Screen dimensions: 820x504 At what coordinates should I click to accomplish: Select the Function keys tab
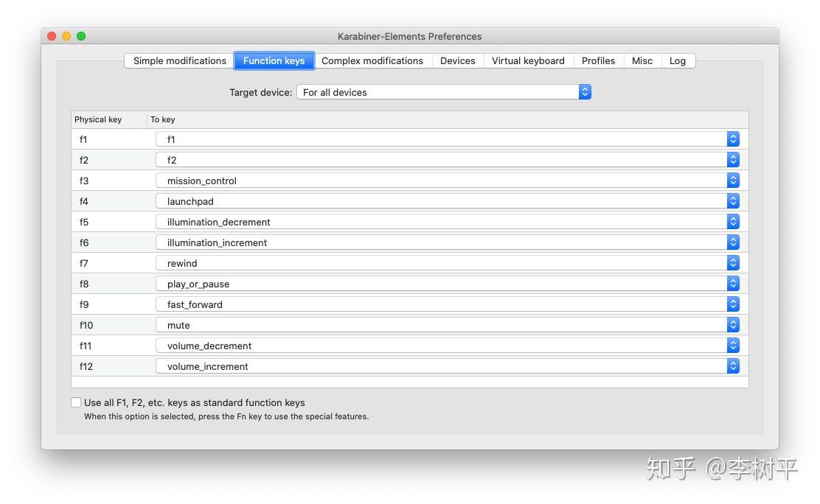click(x=274, y=60)
